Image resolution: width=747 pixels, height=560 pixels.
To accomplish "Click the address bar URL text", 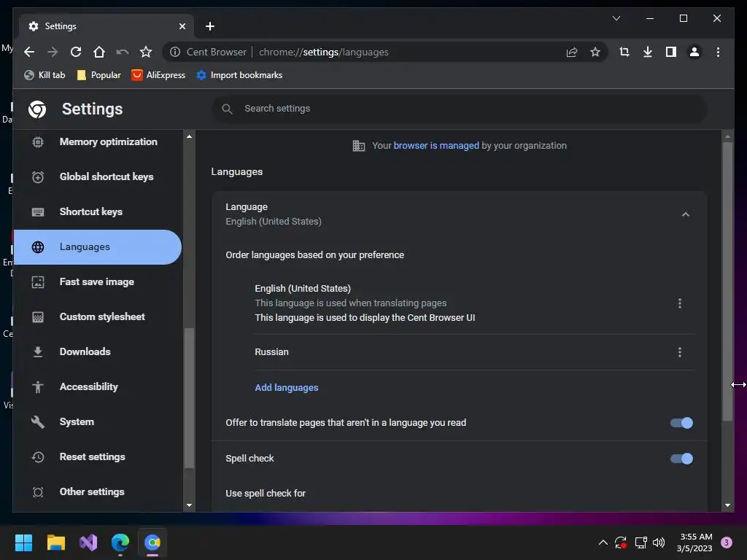I will [x=324, y=52].
